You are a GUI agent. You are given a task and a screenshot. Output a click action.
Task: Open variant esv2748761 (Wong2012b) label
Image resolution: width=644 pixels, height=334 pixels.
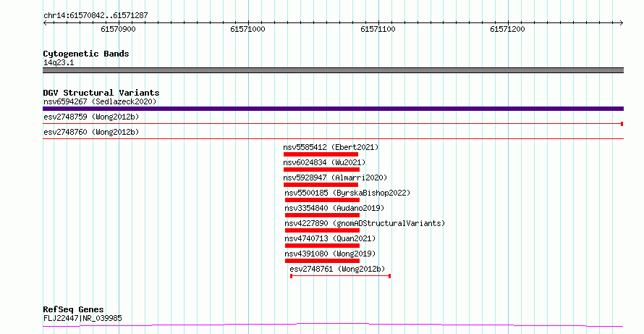[x=337, y=269]
